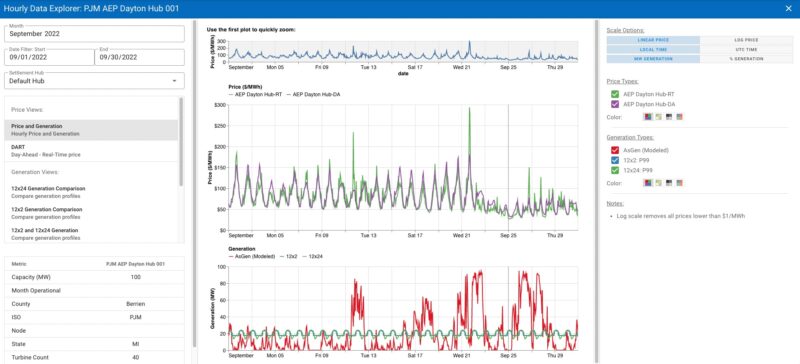
Task: Pick the third dark palette under Generation Types
Action: coord(668,183)
